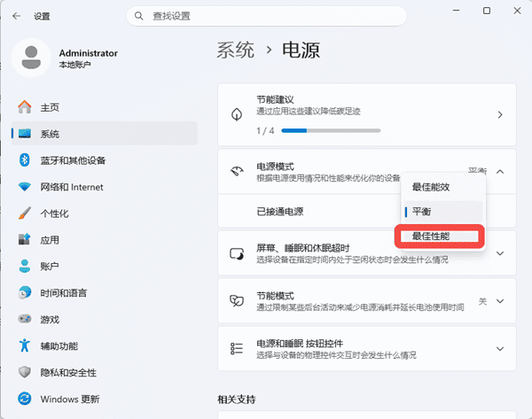This screenshot has width=532, height=419.
Task: Open 辅助功能 settings page
Action: [105, 345]
